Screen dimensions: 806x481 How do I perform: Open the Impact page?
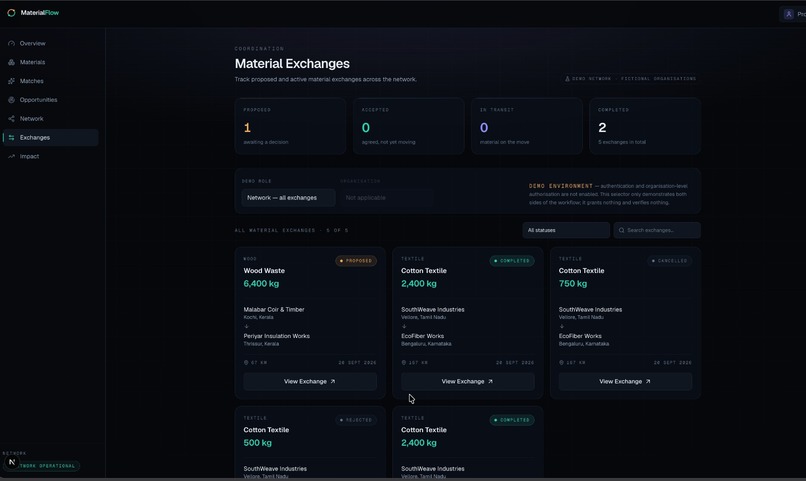tap(50, 156)
